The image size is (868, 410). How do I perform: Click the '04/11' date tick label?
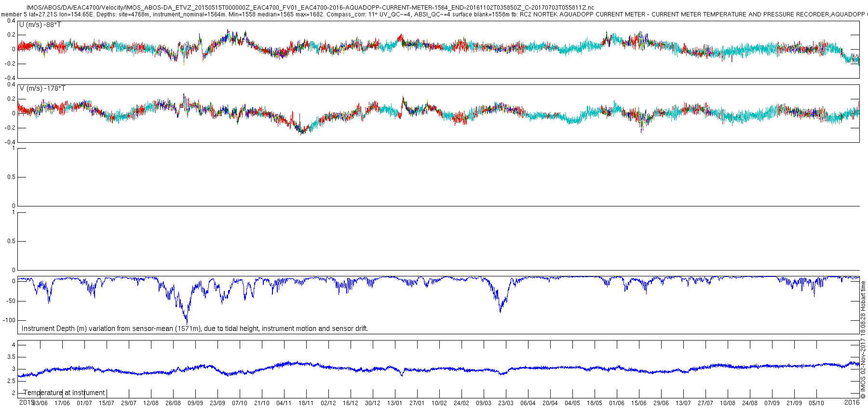(x=284, y=403)
